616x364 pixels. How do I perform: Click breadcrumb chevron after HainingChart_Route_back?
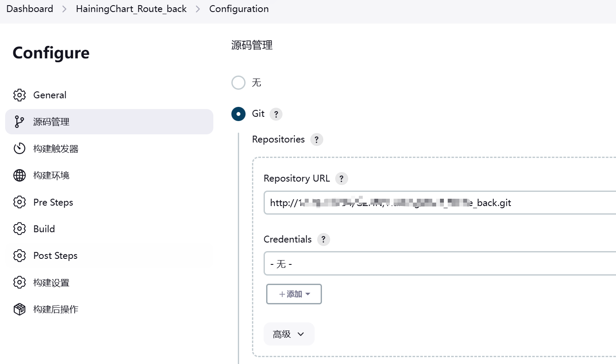198,9
